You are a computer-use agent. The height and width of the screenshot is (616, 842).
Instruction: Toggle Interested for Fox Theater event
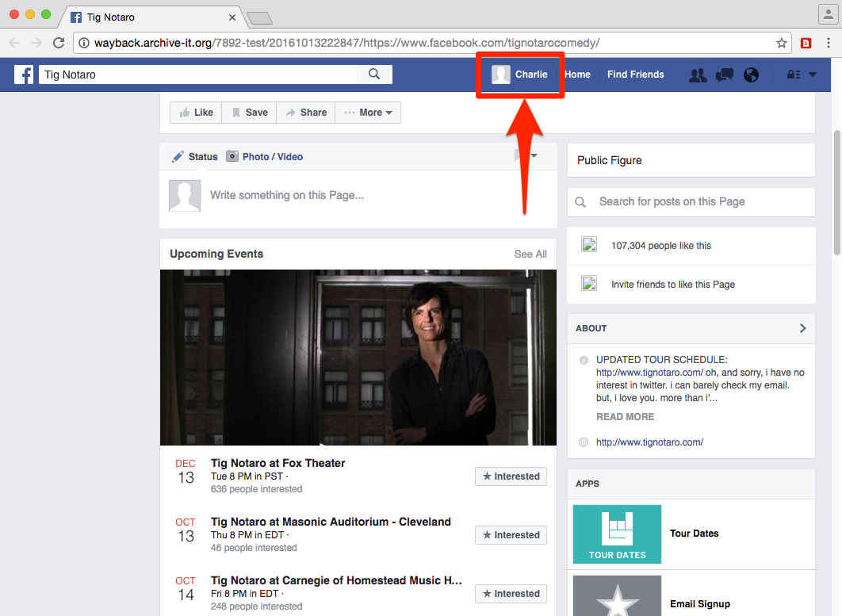point(511,476)
